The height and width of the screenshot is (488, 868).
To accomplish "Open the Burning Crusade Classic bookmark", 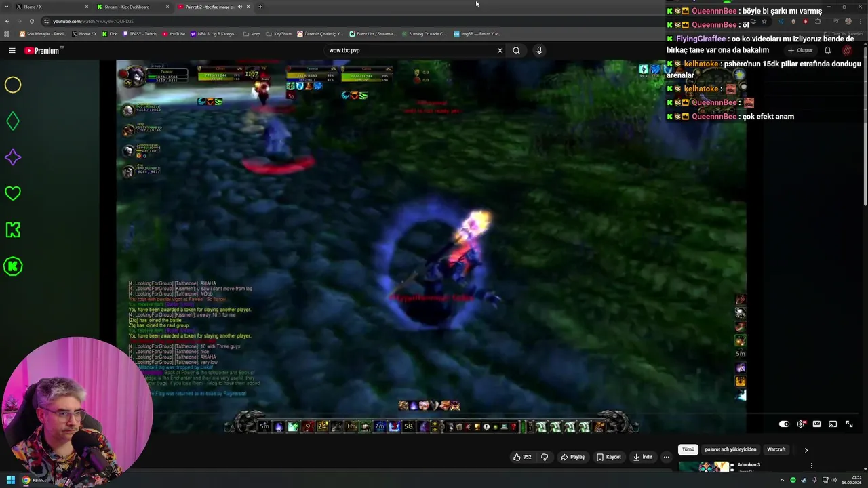I will pos(424,33).
